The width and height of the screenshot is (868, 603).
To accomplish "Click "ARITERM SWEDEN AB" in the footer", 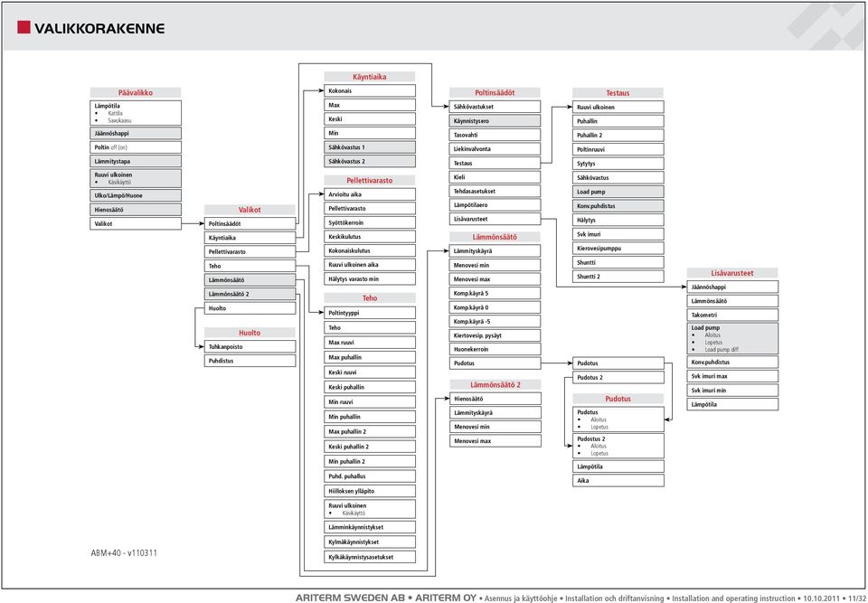I will point(349,598).
